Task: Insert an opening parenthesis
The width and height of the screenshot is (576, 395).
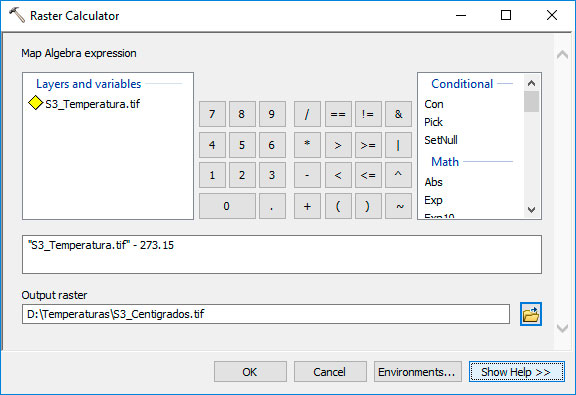Action: tap(338, 206)
